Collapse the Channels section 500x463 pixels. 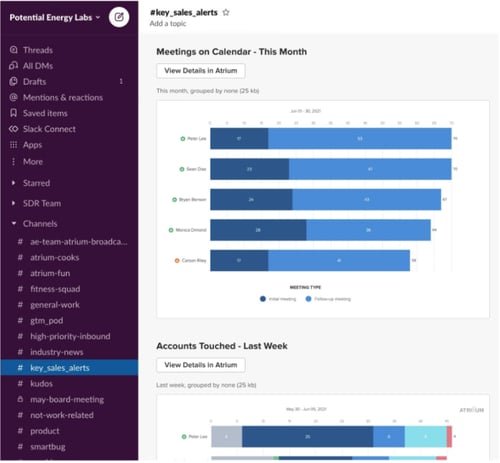click(x=13, y=223)
